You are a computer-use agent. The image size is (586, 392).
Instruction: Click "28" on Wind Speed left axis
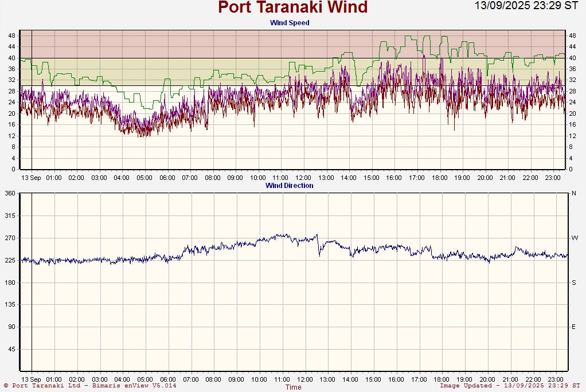click(11, 91)
